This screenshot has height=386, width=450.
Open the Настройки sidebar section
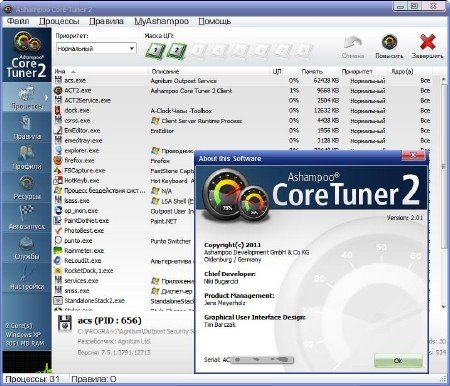pyautogui.click(x=27, y=277)
